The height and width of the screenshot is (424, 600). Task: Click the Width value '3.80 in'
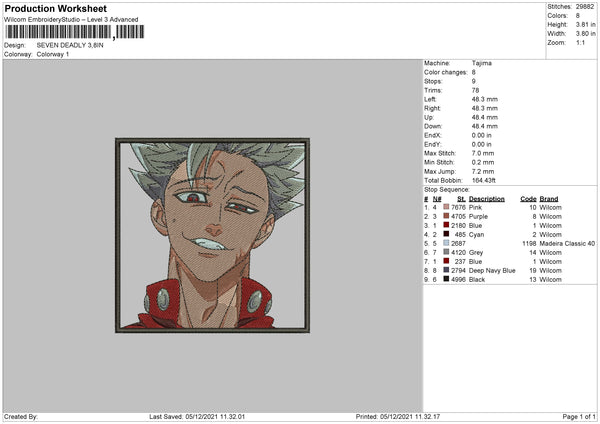point(585,34)
